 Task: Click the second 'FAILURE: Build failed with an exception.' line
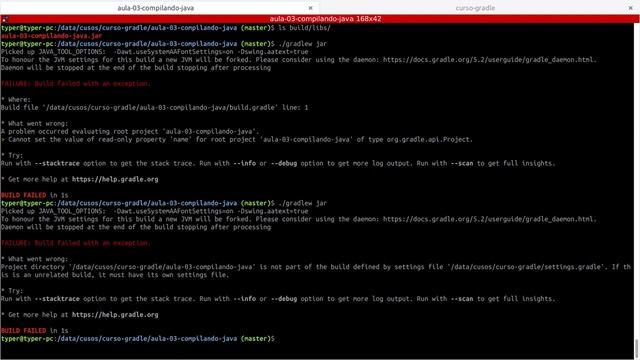click(x=76, y=243)
